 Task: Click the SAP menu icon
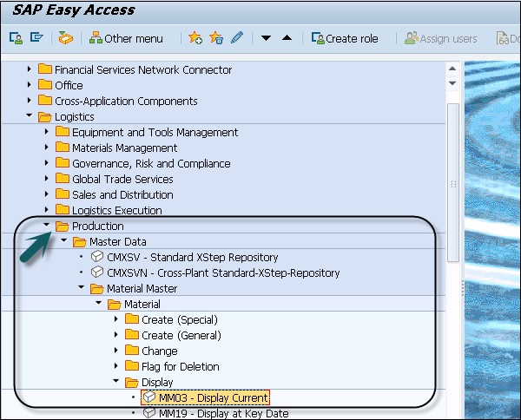36,38
